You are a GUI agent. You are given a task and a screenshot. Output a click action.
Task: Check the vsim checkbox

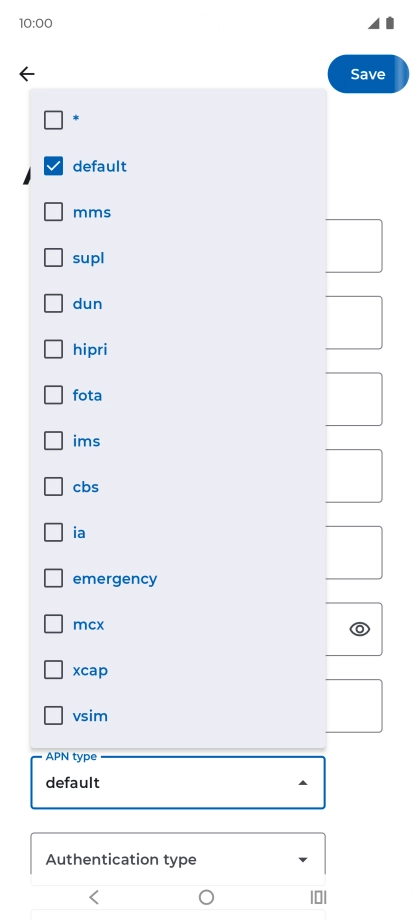[x=53, y=716]
